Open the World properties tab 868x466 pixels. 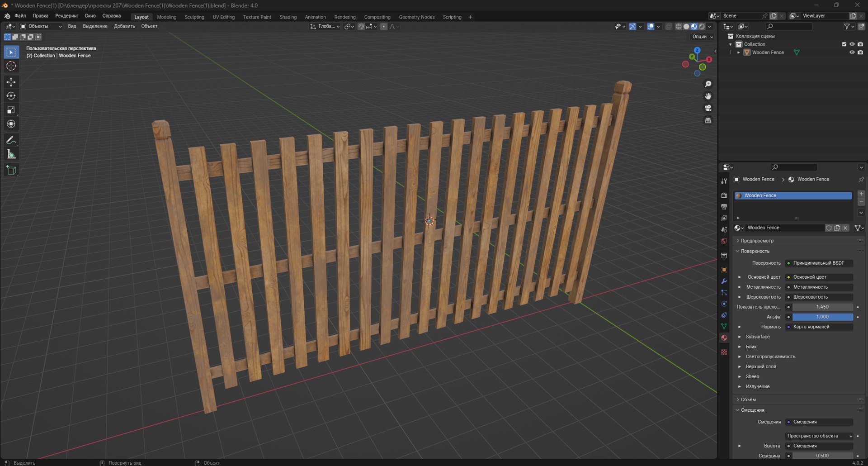(724, 241)
